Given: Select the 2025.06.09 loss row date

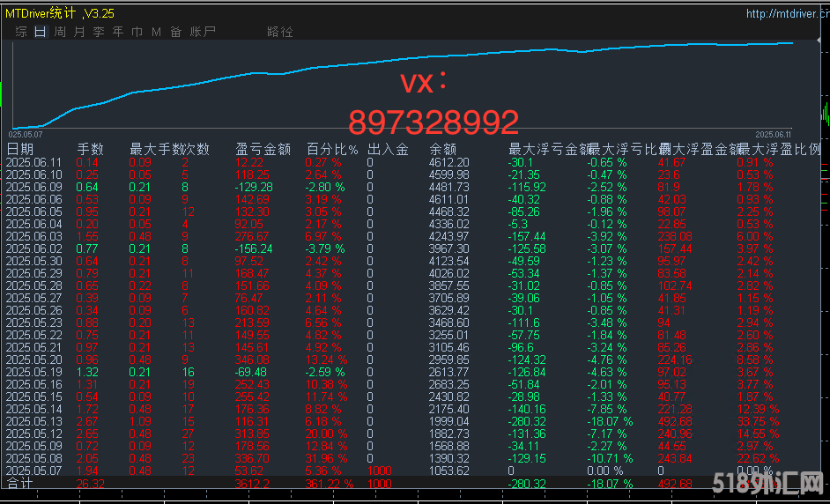Looking at the screenshot, I should (34, 187).
